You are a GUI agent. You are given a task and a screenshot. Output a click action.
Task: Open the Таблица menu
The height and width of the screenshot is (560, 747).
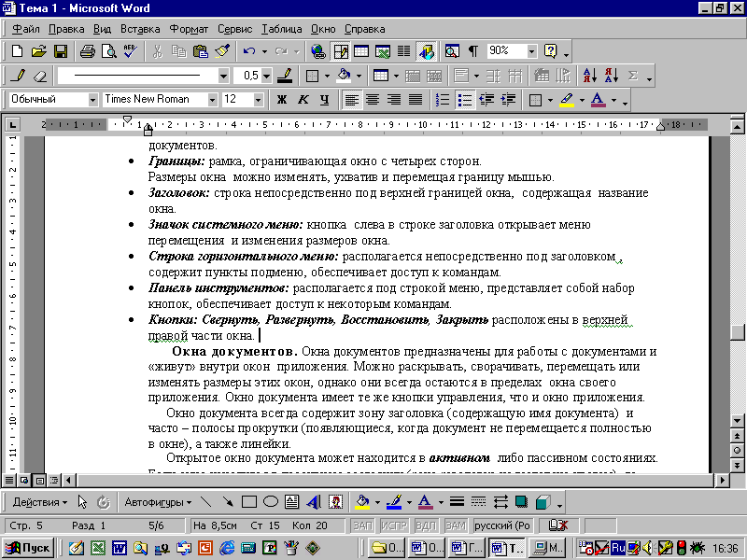pyautogui.click(x=280, y=29)
